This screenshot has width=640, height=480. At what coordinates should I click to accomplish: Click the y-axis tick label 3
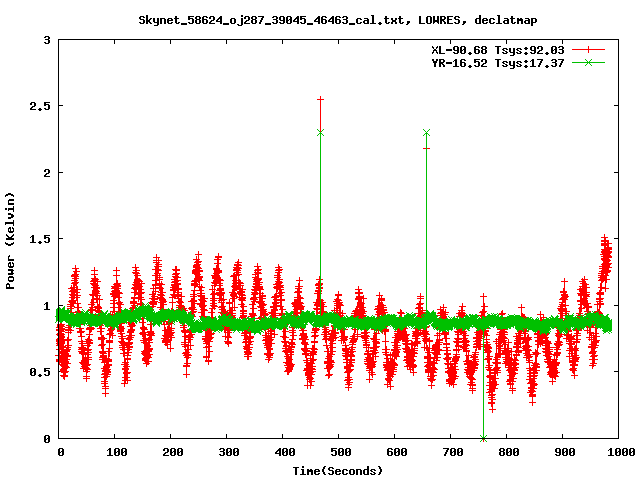coord(47,40)
